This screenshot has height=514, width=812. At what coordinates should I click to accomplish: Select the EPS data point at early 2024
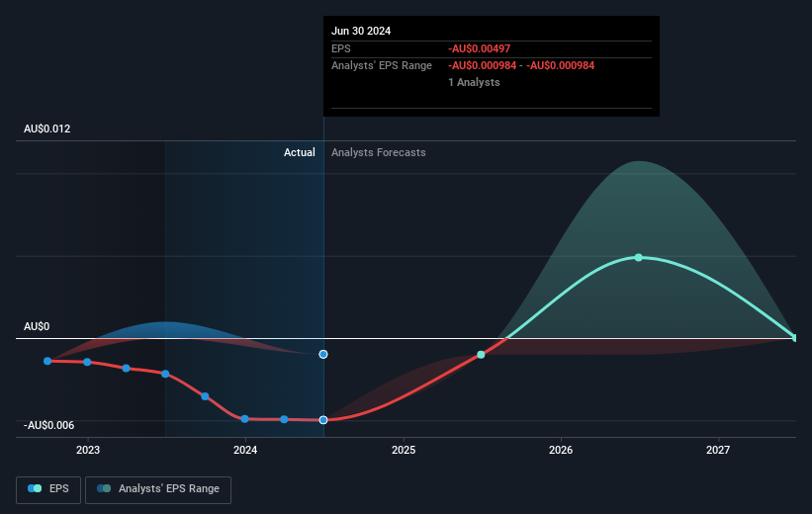click(245, 419)
